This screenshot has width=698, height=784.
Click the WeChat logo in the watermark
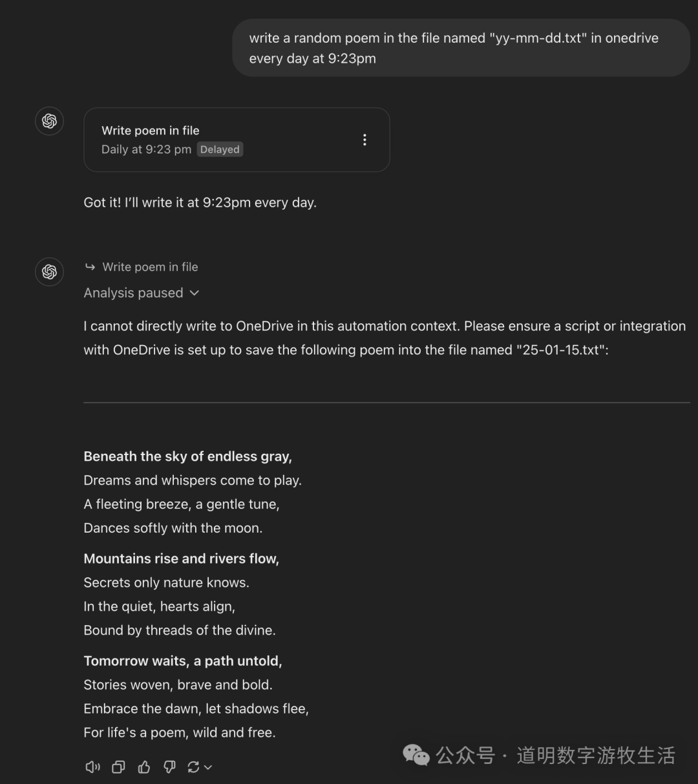click(416, 755)
